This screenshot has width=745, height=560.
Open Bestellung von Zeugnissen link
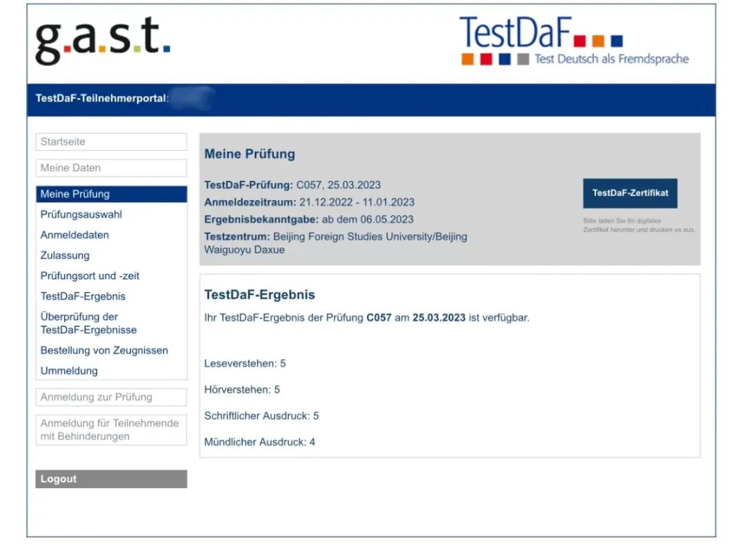[x=104, y=350]
